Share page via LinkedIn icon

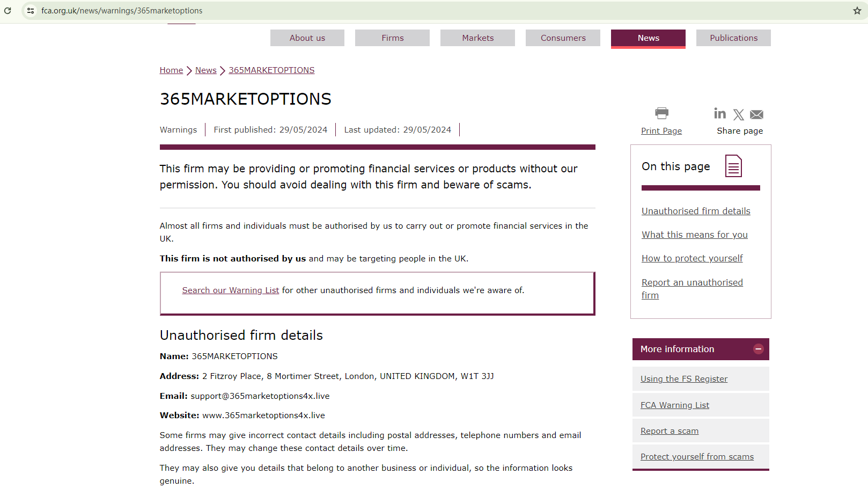pyautogui.click(x=720, y=113)
